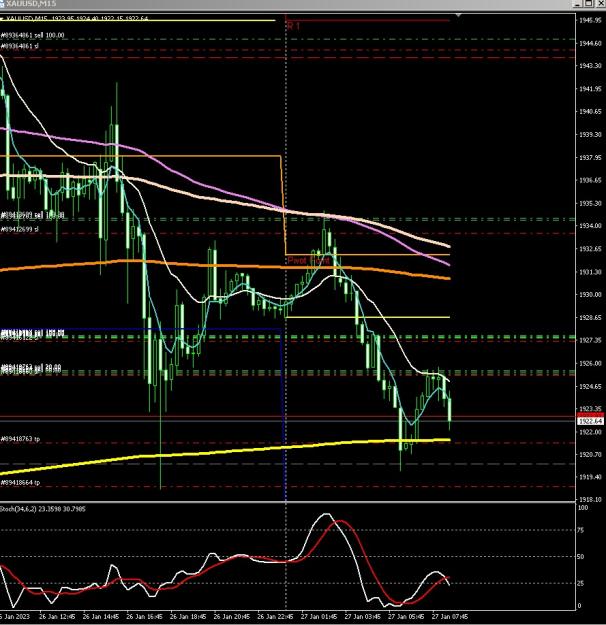
Task: Select the #89418664 tp take-profit label
Action: [20, 483]
